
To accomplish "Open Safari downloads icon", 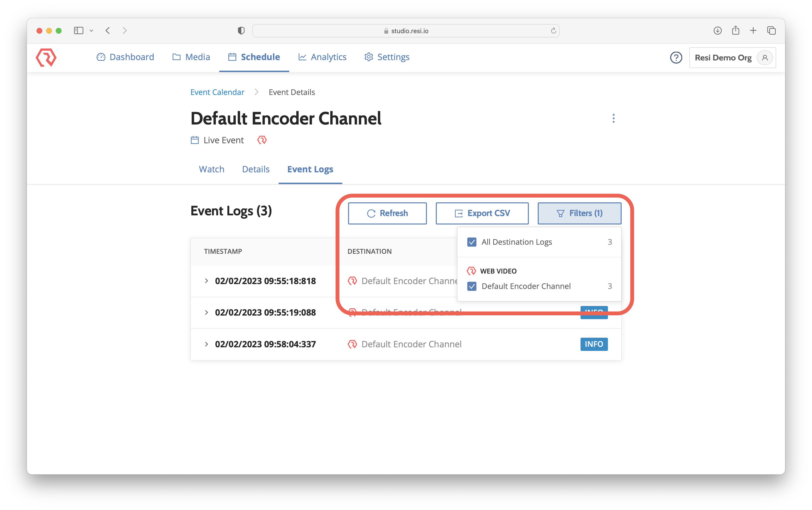I will pos(717,31).
